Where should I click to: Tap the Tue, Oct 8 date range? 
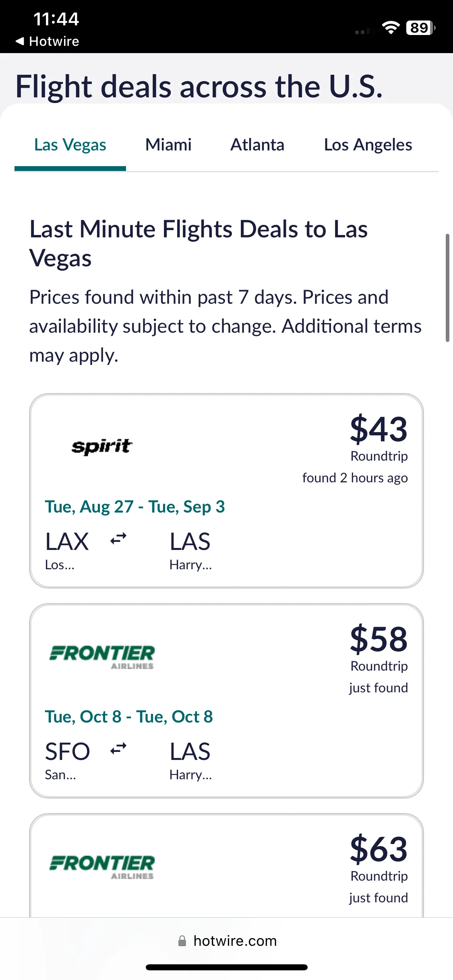click(129, 717)
